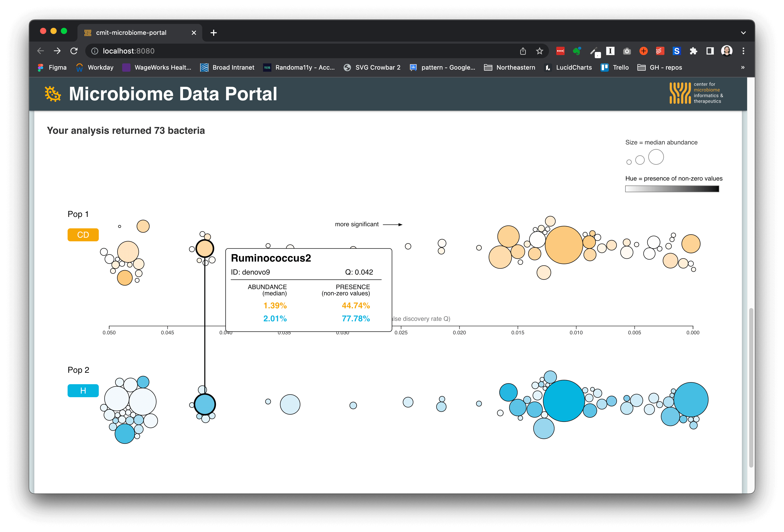The image size is (784, 532).
Task: Click the largest size legend circle
Action: coord(656,157)
